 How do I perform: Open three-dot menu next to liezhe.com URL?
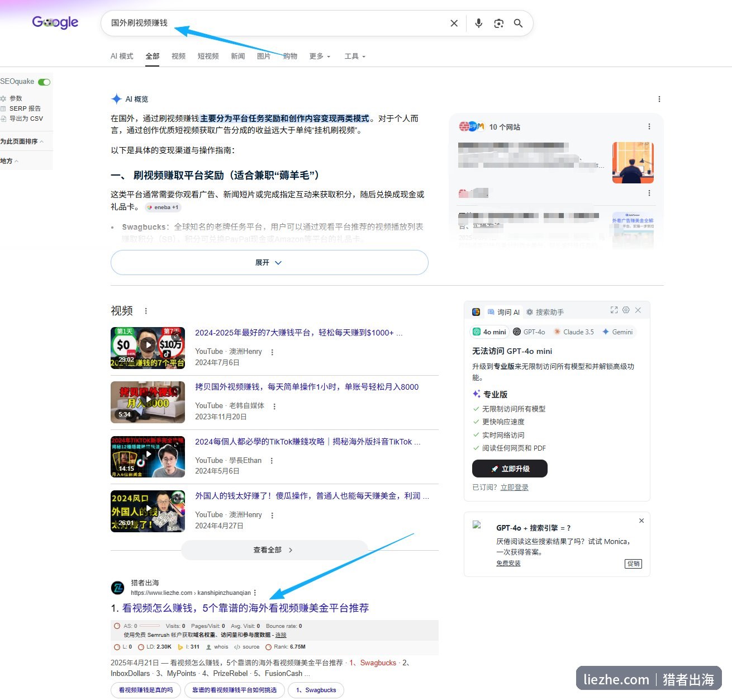coord(255,593)
